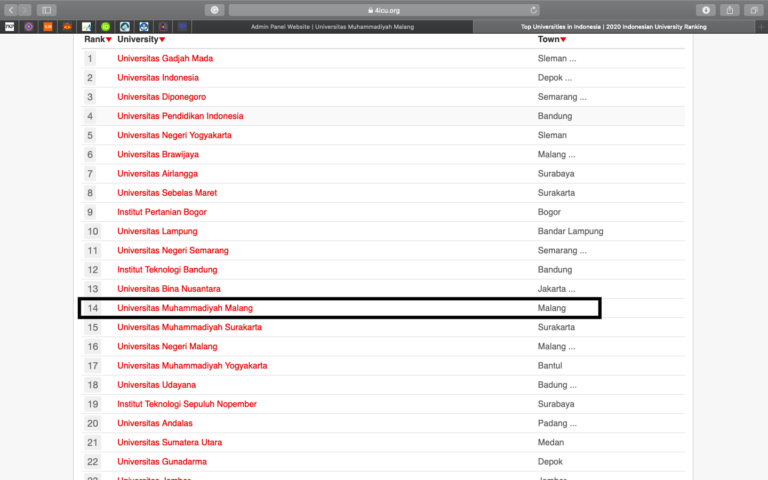The width and height of the screenshot is (768, 480).
Task: Click town cell Badung ...
Action: pyautogui.click(x=557, y=384)
